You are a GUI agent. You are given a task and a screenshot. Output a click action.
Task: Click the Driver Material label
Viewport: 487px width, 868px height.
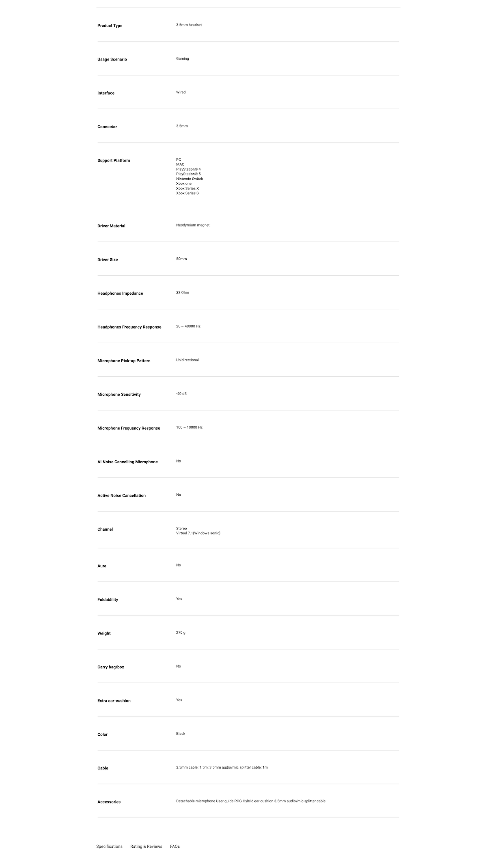tap(111, 226)
